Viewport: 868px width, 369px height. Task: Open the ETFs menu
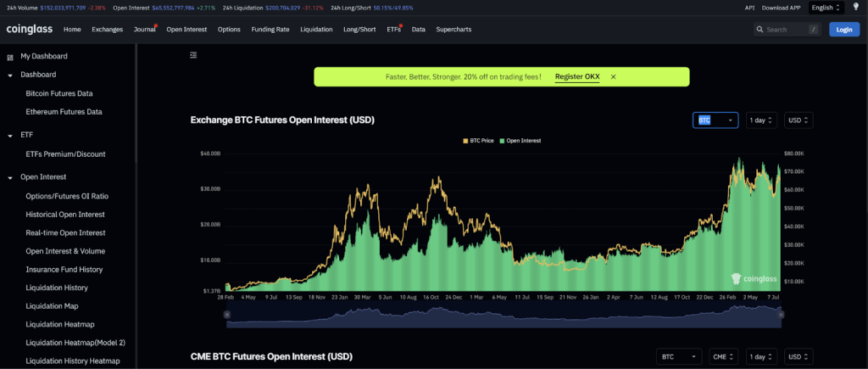pos(393,30)
